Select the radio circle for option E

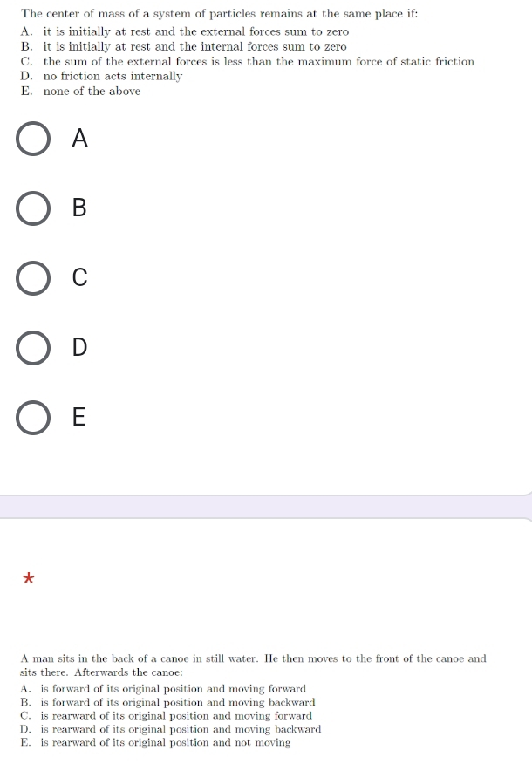tap(33, 418)
